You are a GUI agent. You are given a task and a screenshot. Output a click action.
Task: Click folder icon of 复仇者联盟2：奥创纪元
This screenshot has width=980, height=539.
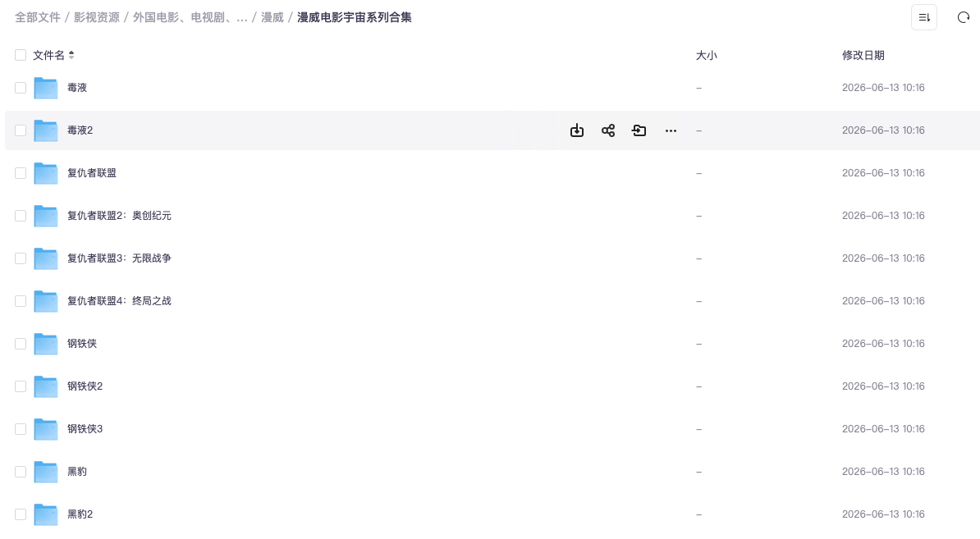46,216
